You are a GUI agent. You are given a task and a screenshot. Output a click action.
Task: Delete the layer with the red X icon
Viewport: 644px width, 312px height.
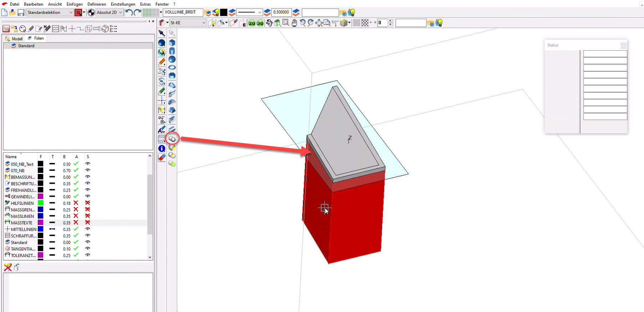(x=7, y=267)
